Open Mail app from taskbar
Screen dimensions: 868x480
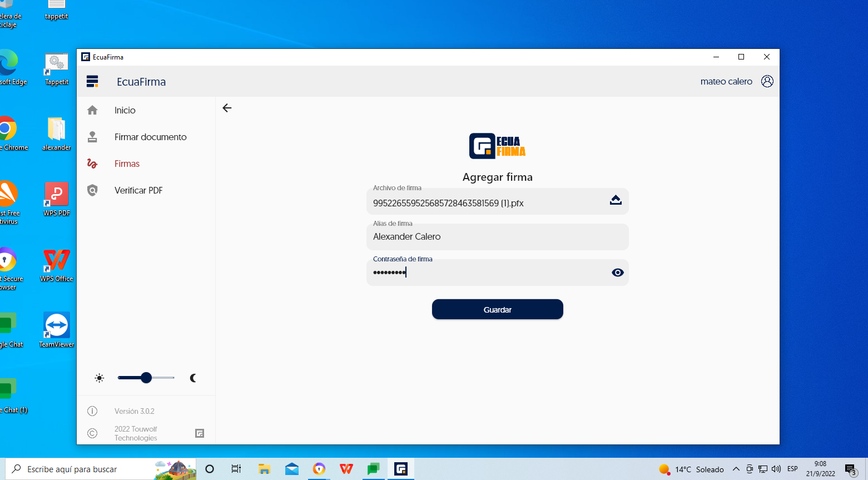point(292,469)
